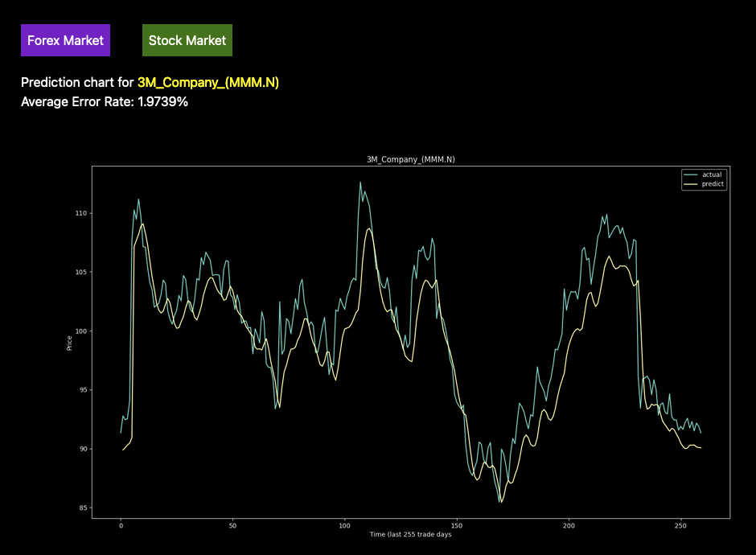The height and width of the screenshot is (555, 756).
Task: Click the yellow line swatch in legend
Action: (x=691, y=184)
